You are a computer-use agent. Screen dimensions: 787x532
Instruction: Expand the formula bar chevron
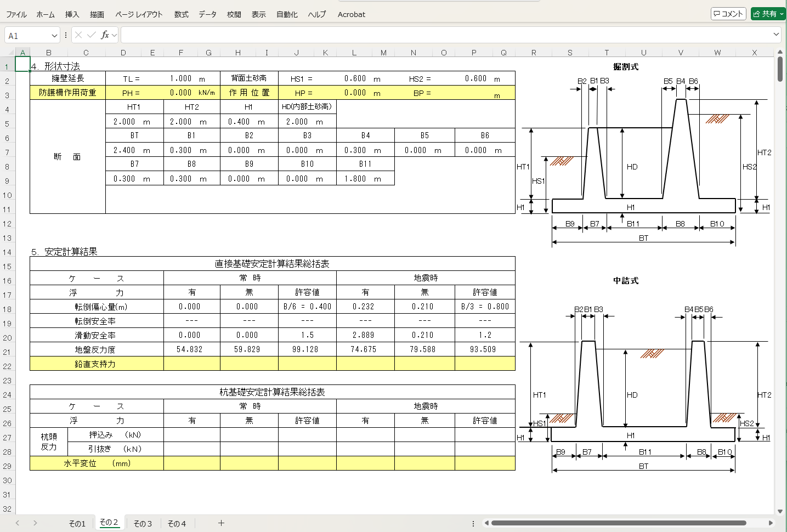pos(776,35)
